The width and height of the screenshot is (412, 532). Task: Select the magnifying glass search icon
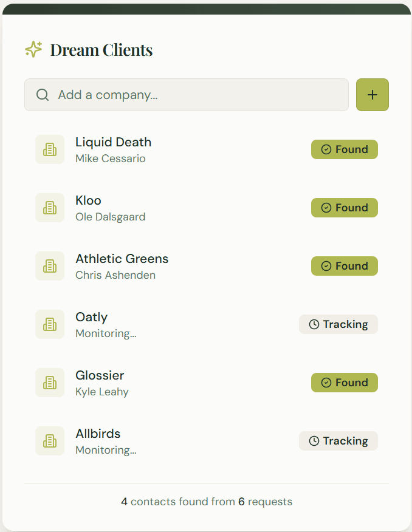[42, 95]
